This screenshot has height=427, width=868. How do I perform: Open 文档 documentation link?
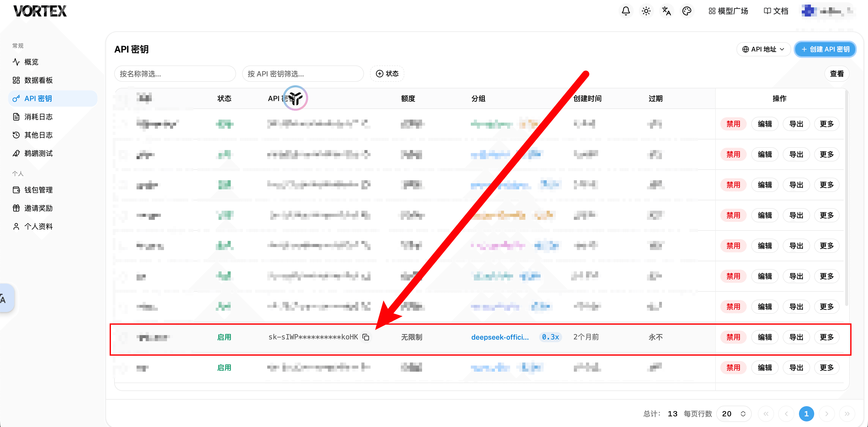click(776, 11)
